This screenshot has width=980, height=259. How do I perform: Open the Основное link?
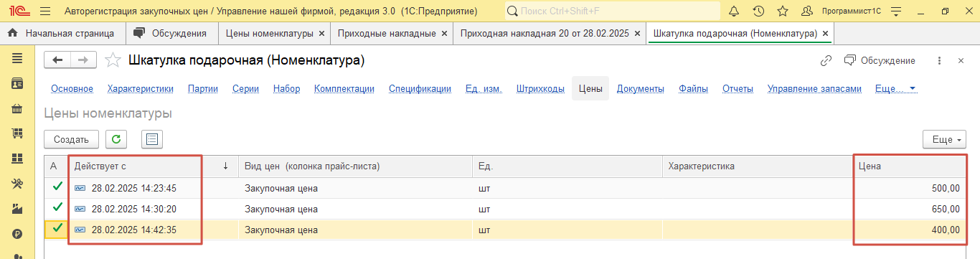click(x=72, y=89)
